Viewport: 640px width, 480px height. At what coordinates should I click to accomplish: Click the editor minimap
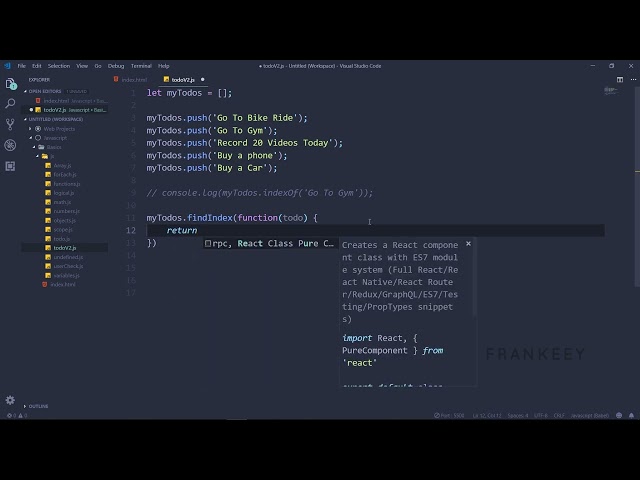click(x=611, y=90)
